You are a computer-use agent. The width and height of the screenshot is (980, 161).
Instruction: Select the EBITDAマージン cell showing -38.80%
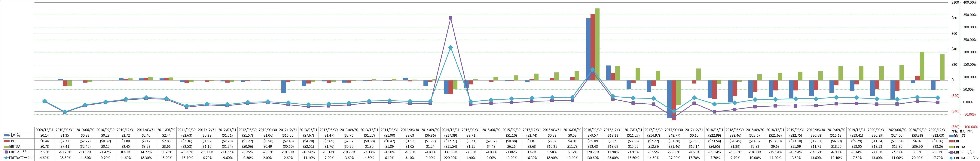65,158
